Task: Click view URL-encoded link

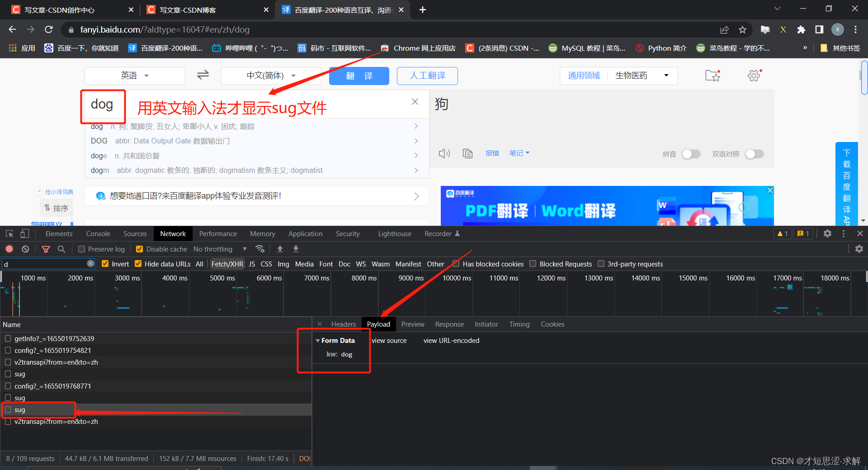Action: (x=451, y=341)
